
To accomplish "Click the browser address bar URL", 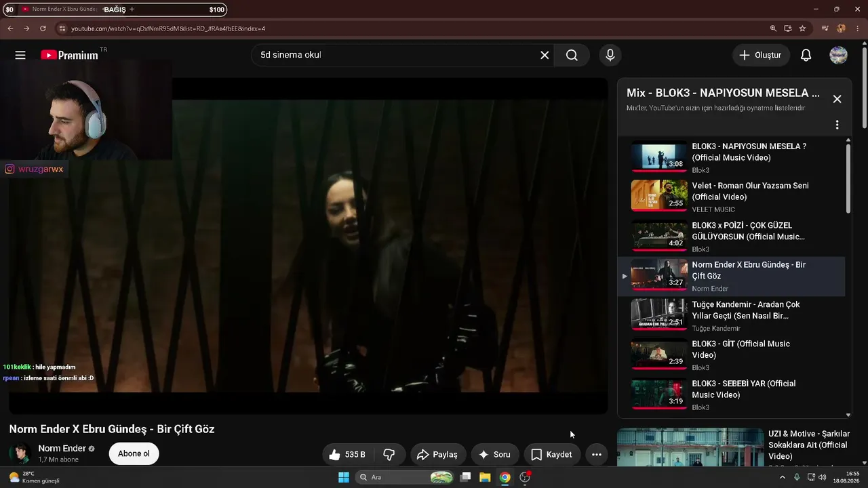I will [168, 28].
